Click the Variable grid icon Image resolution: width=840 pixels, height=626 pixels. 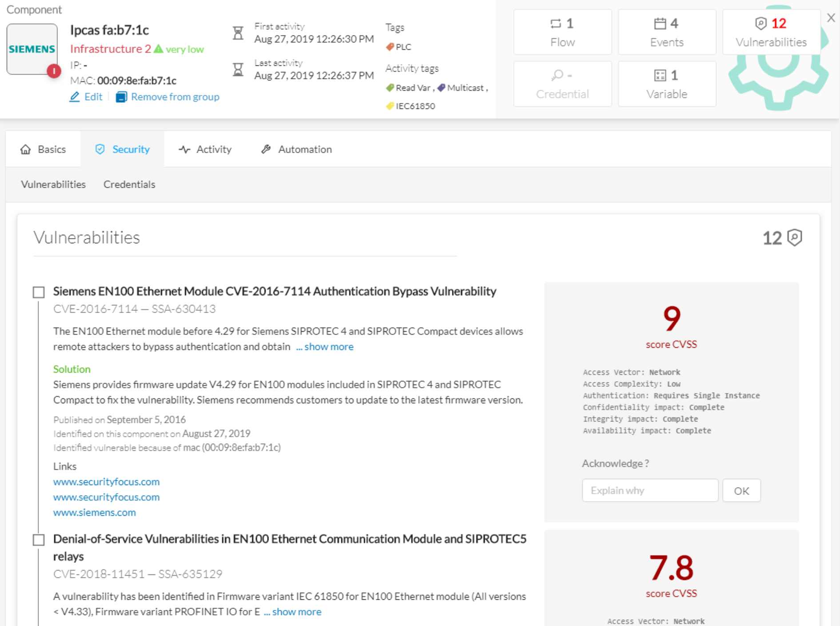click(x=660, y=75)
